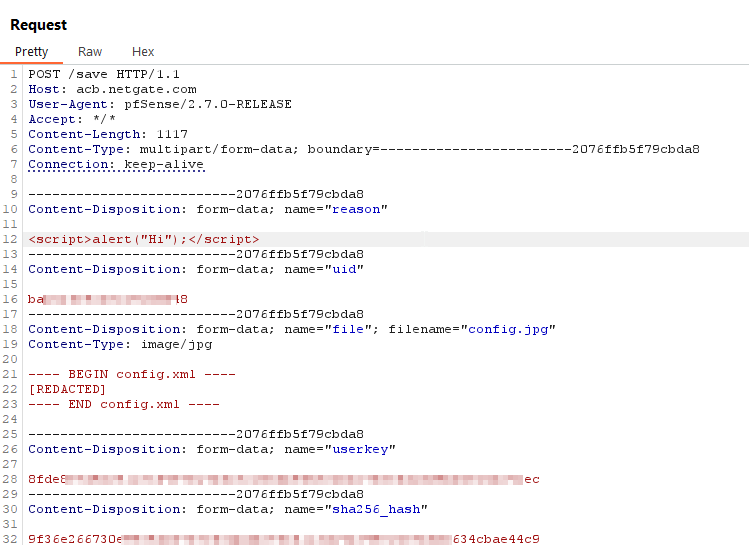The width and height of the screenshot is (749, 545).
Task: Click the BEGIN config.xml line
Action: point(132,374)
